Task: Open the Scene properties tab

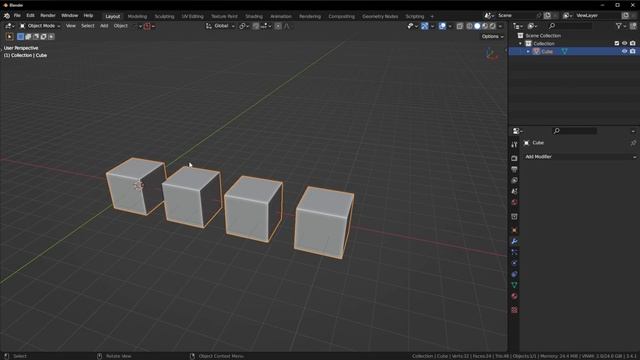Action: [514, 191]
